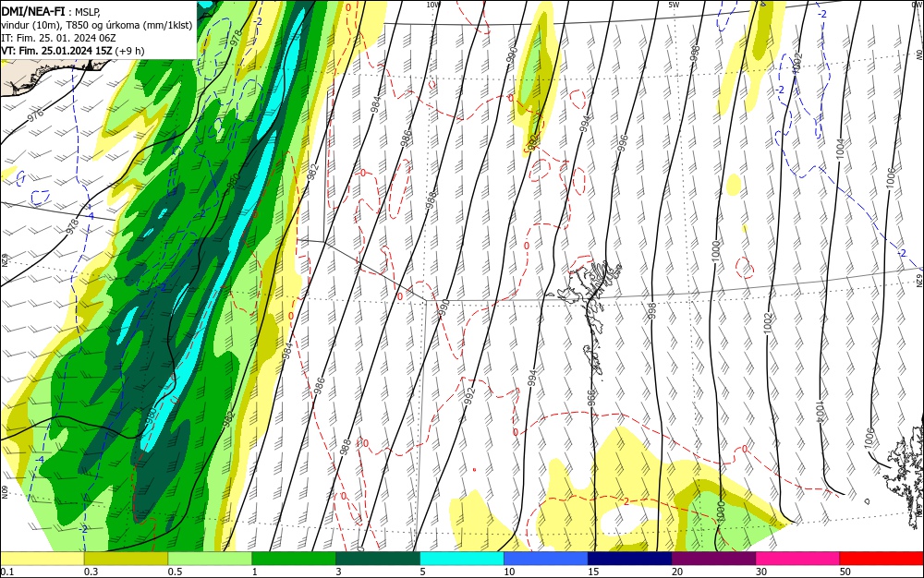Image resolution: width=924 pixels, height=578 pixels.
Task: Click the 'DMI/NEA-FI : MSLP,' title text
Action: coord(51,11)
